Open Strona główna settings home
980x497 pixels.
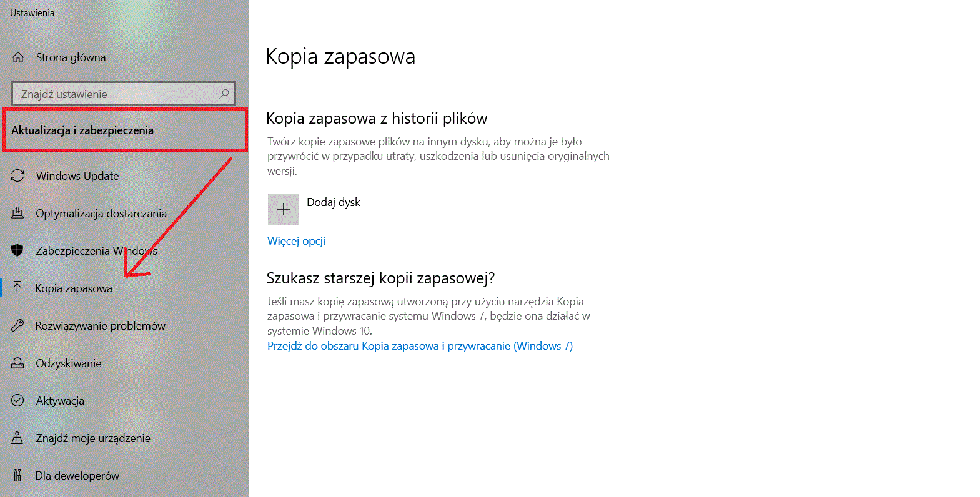(x=71, y=57)
